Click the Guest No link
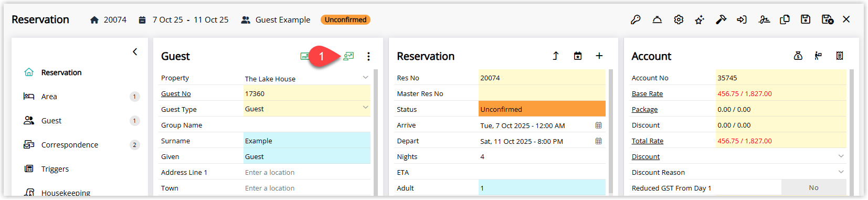The height and width of the screenshot is (200, 868). [176, 93]
